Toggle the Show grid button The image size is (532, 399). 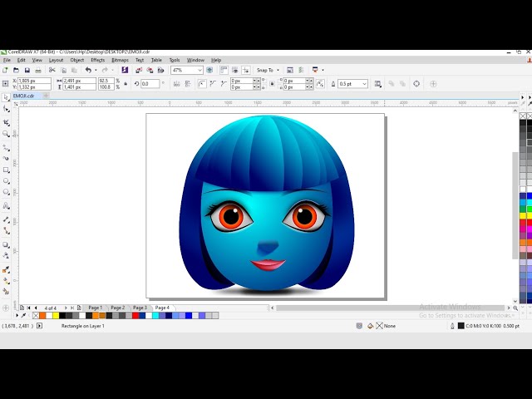234,70
